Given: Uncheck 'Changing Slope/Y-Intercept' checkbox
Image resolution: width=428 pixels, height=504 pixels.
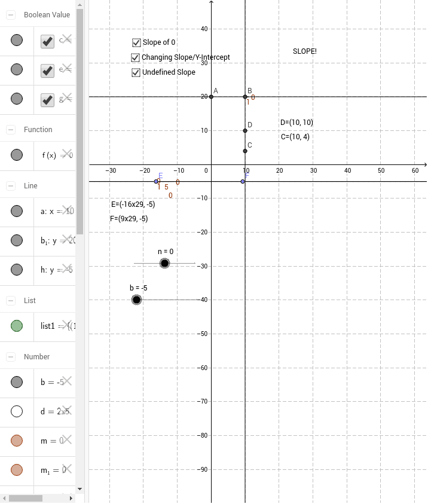Looking at the screenshot, I should [135, 57].
